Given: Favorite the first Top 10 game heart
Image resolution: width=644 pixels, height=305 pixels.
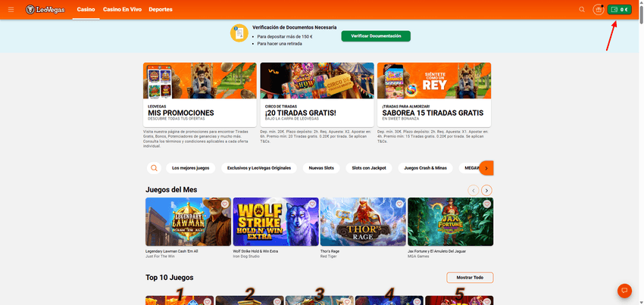Looking at the screenshot, I should click(x=208, y=302).
